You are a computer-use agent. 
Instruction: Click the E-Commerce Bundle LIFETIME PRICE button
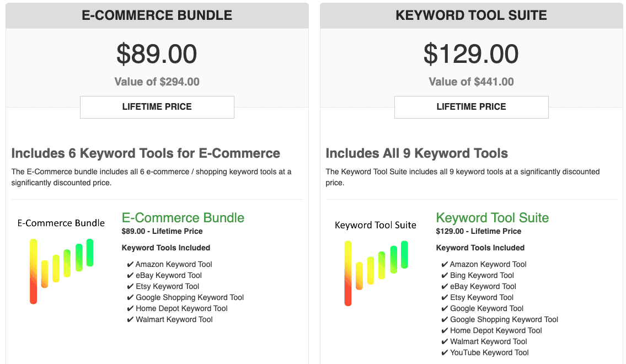pyautogui.click(x=157, y=107)
